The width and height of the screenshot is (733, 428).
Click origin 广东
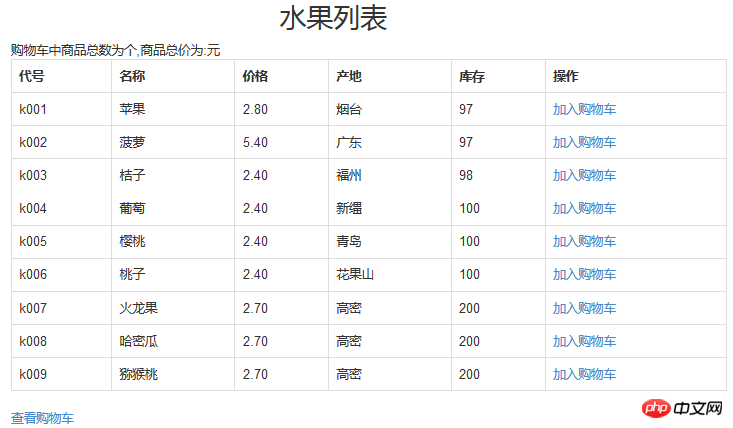click(x=349, y=142)
